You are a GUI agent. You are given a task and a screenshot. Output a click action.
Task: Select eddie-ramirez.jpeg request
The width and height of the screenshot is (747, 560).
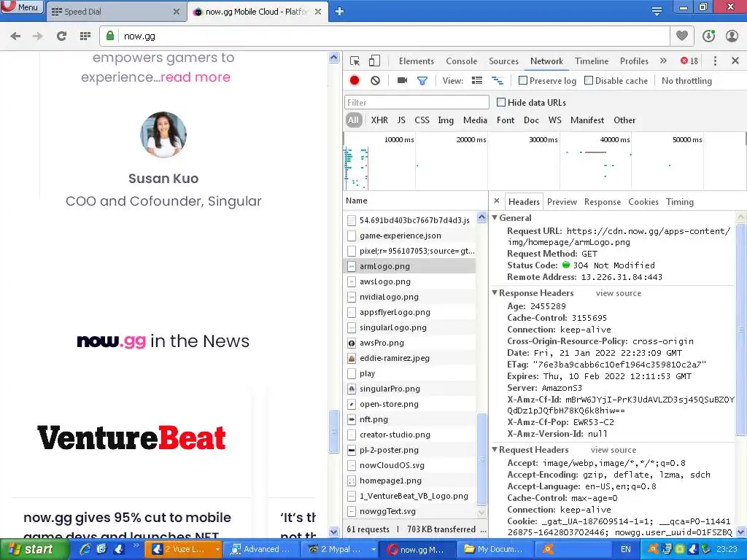[410, 358]
